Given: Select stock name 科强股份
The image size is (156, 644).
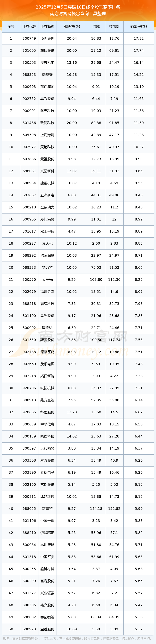Looking at the screenshot, I should pyautogui.click(x=47, y=412).
